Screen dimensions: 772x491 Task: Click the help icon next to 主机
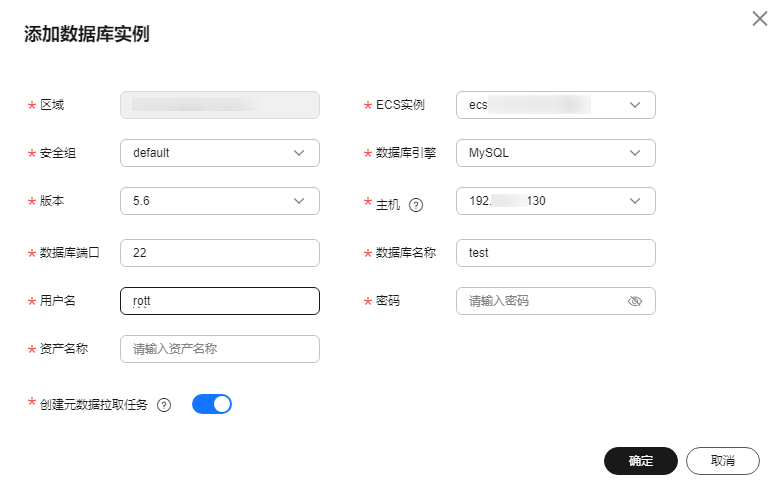pyautogui.click(x=417, y=205)
